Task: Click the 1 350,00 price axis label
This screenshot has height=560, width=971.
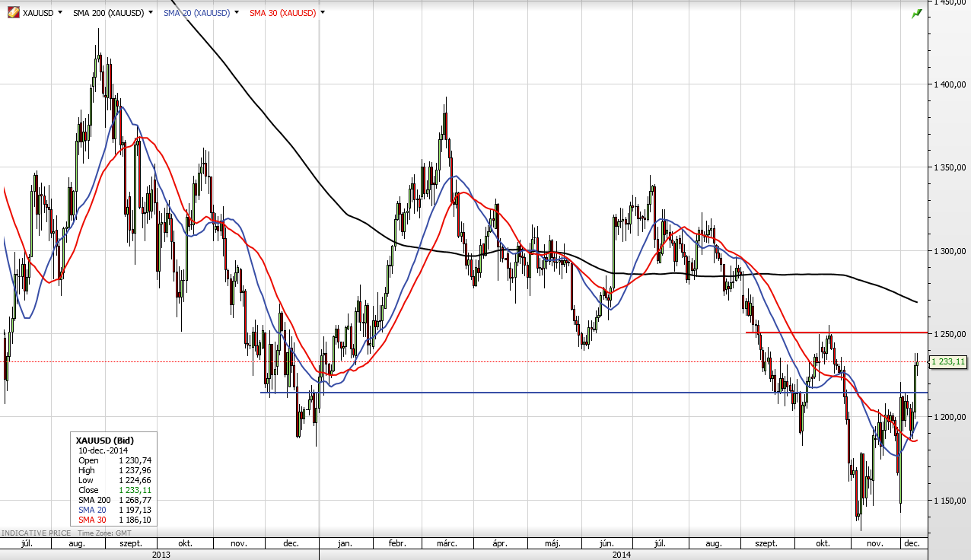Action: point(950,167)
